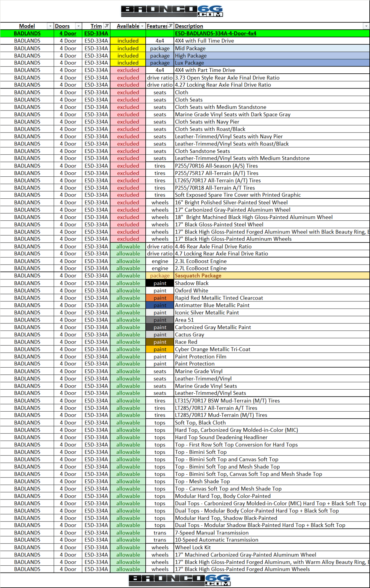Select Cloth Seats with Navy Pier cell
Image resolution: width=370 pixels, height=588 pixels.
[272, 122]
